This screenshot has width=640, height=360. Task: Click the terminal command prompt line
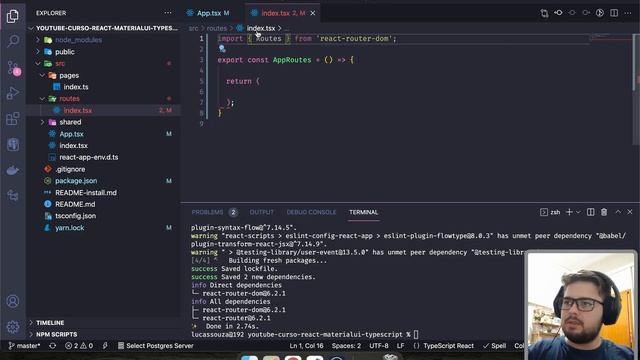coord(305,335)
